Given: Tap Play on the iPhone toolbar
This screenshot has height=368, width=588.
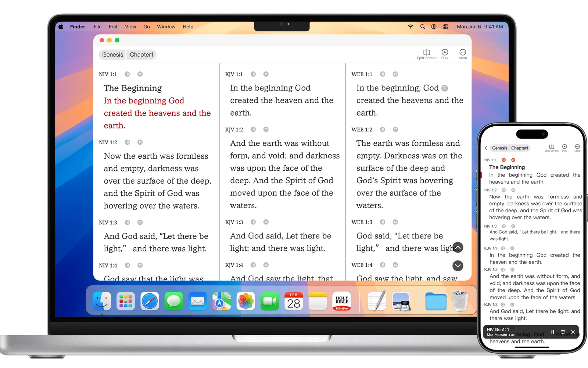Looking at the screenshot, I should point(564,148).
